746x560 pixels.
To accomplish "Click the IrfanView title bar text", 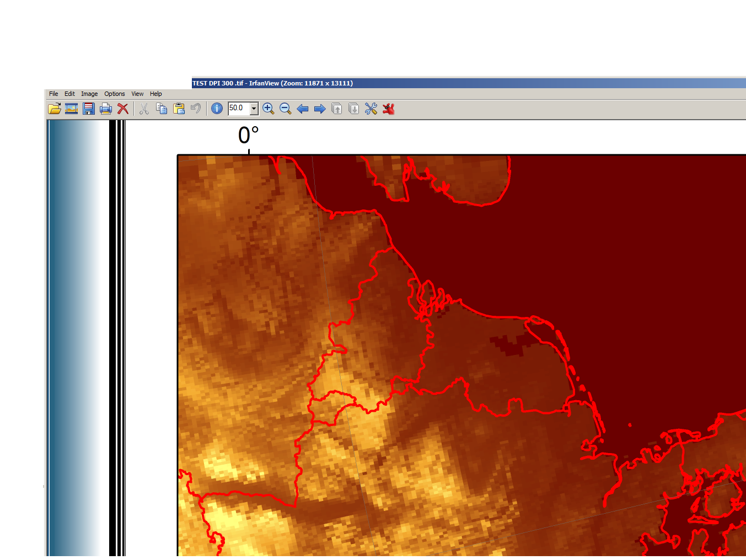I will (272, 83).
